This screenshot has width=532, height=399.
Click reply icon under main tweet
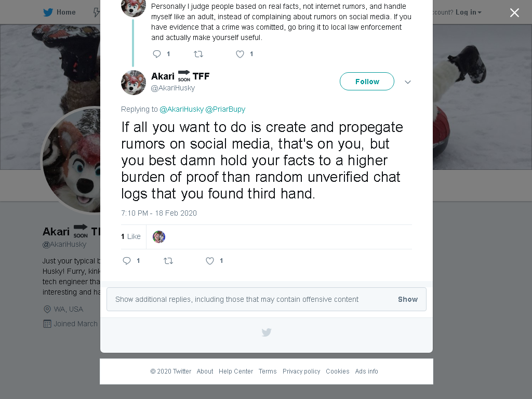(127, 261)
